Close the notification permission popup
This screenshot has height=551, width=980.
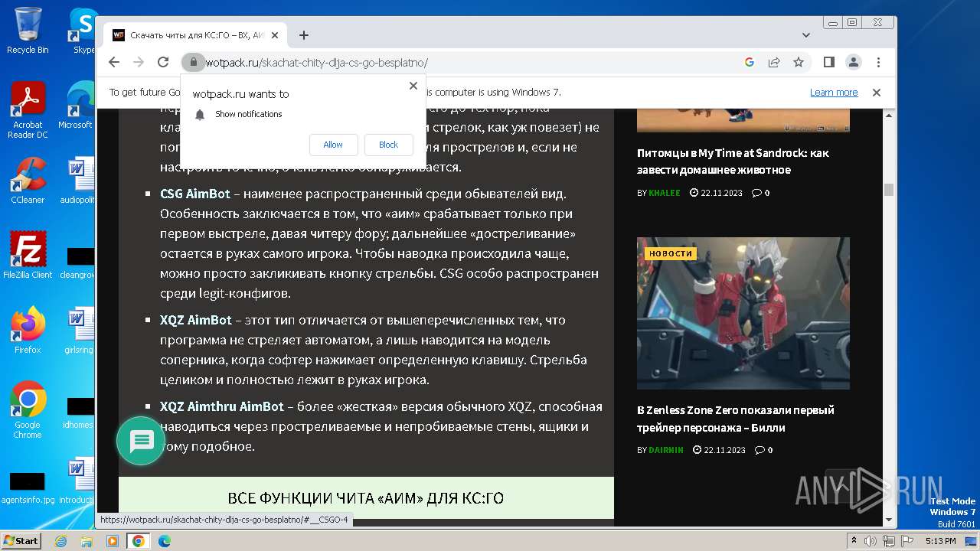(x=413, y=86)
